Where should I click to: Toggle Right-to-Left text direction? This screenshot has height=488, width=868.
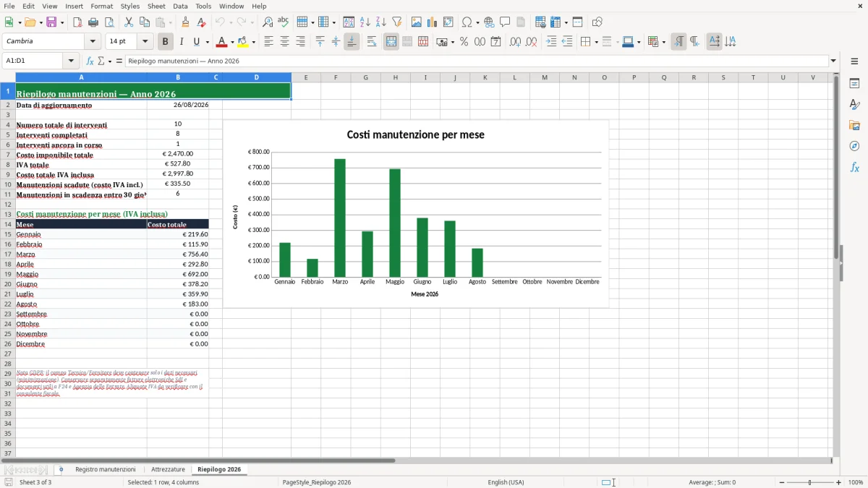[x=694, y=42]
